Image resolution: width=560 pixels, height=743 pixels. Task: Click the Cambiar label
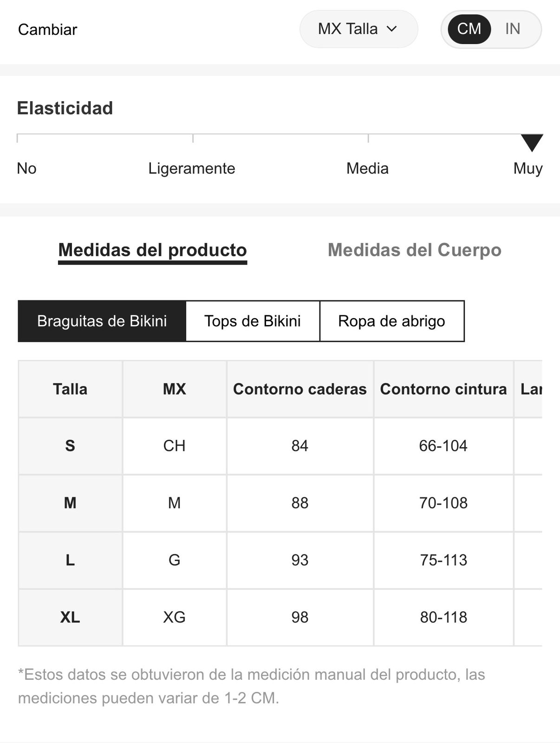pos(47,29)
